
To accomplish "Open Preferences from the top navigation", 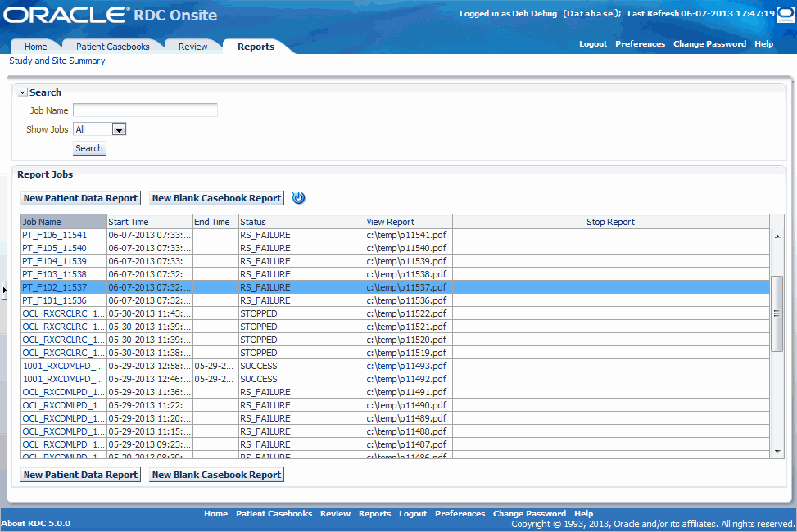I will coord(640,43).
